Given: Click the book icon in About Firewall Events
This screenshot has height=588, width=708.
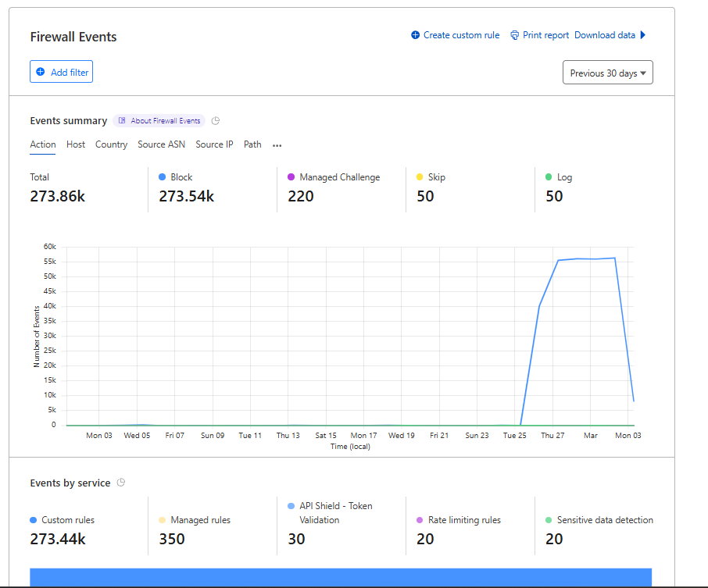Looking at the screenshot, I should (122, 121).
